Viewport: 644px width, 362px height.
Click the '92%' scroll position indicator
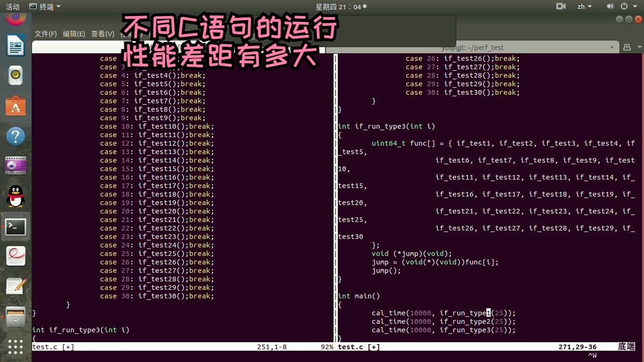[327, 347]
